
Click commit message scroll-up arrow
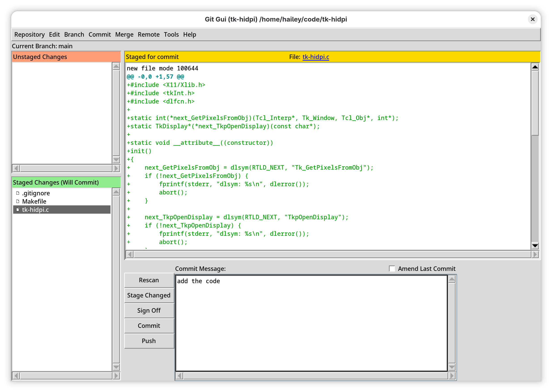click(452, 279)
